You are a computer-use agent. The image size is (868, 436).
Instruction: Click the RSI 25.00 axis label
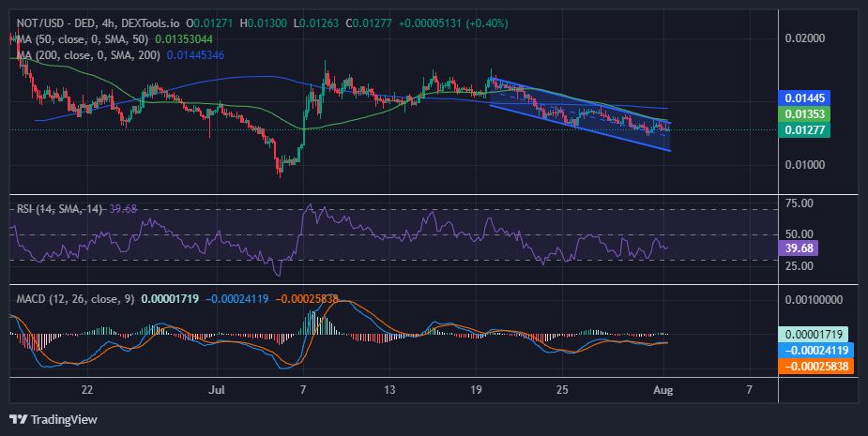(x=799, y=266)
